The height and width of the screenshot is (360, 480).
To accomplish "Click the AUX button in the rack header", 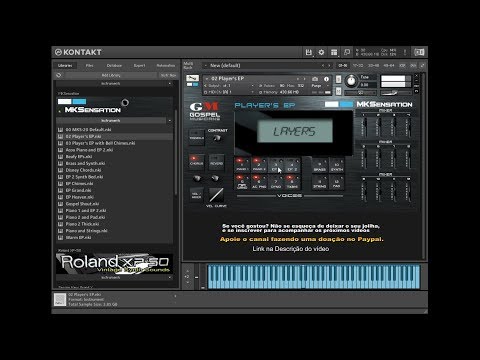I will click(413, 66).
